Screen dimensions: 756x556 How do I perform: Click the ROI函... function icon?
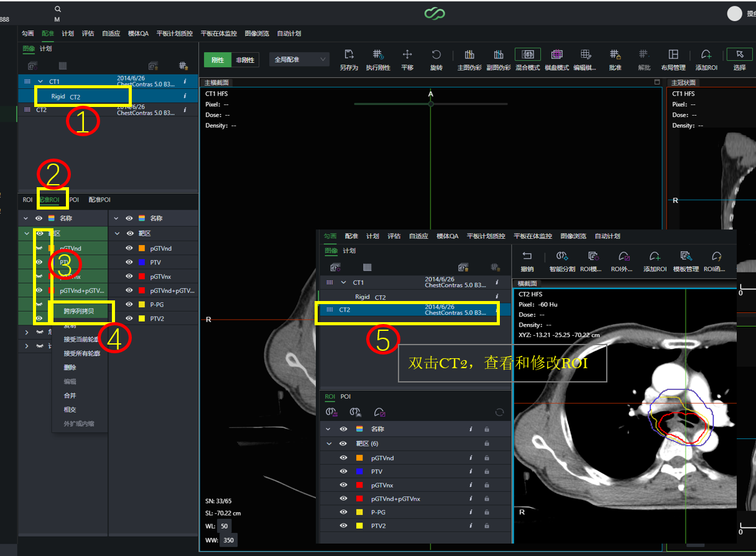(x=716, y=256)
